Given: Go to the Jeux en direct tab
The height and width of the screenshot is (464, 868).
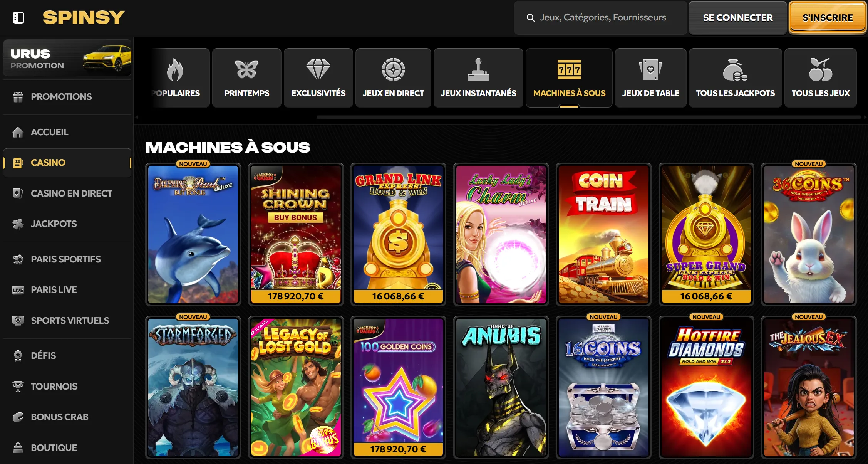Looking at the screenshot, I should 393,78.
